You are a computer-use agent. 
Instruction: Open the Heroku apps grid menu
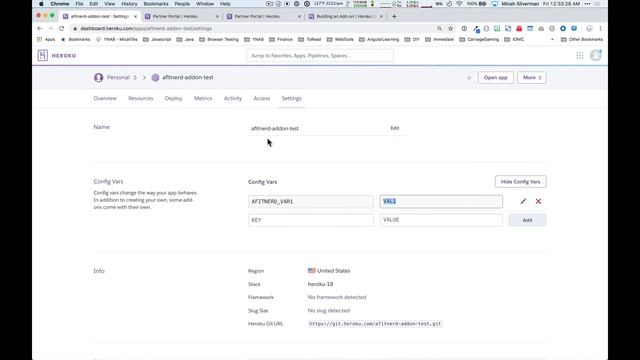tap(580, 56)
